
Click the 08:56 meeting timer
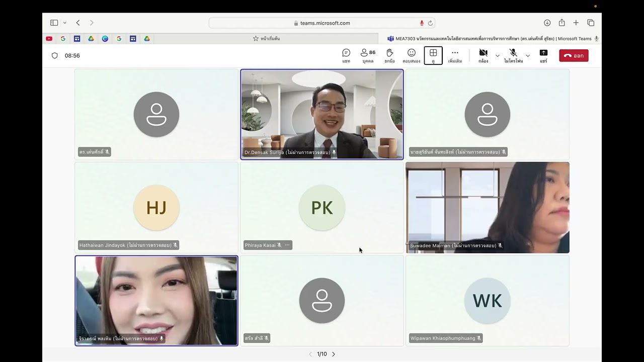pos(72,56)
